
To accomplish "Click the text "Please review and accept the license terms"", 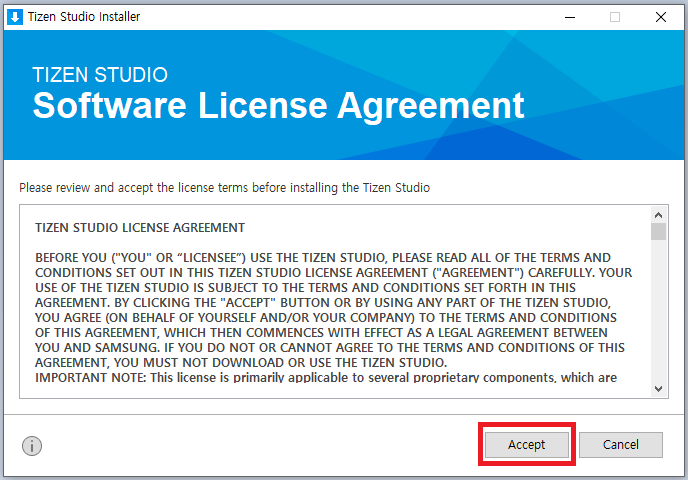I will click(x=133, y=188).
